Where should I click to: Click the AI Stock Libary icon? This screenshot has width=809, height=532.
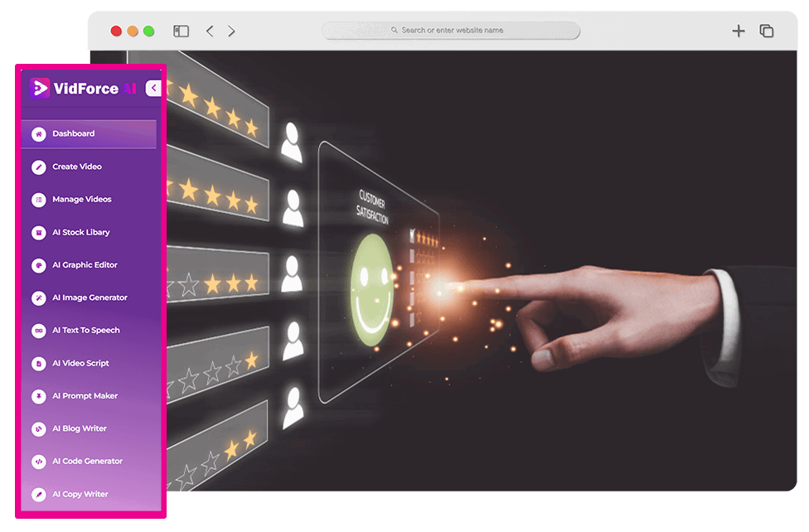(38, 233)
